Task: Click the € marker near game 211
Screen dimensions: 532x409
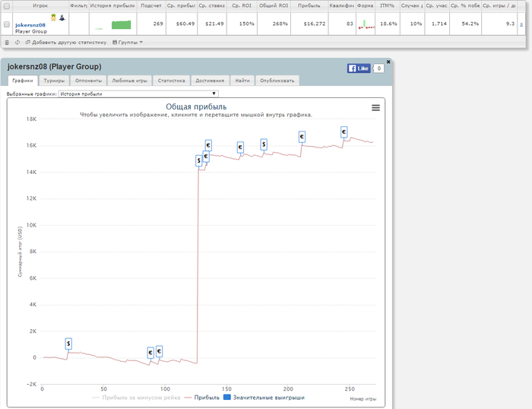Action: click(302, 137)
